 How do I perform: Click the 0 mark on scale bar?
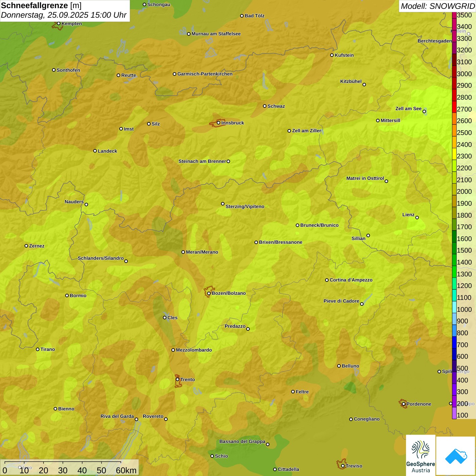click(x=5, y=470)
